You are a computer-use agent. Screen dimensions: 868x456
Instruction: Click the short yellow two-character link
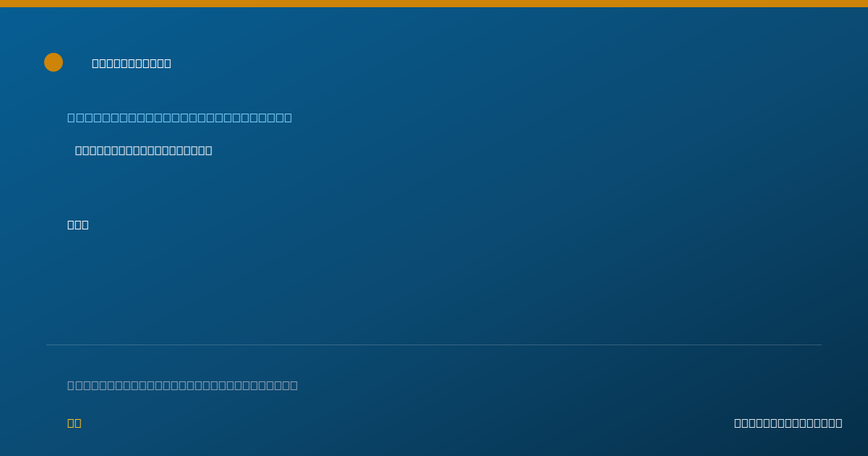click(x=75, y=423)
